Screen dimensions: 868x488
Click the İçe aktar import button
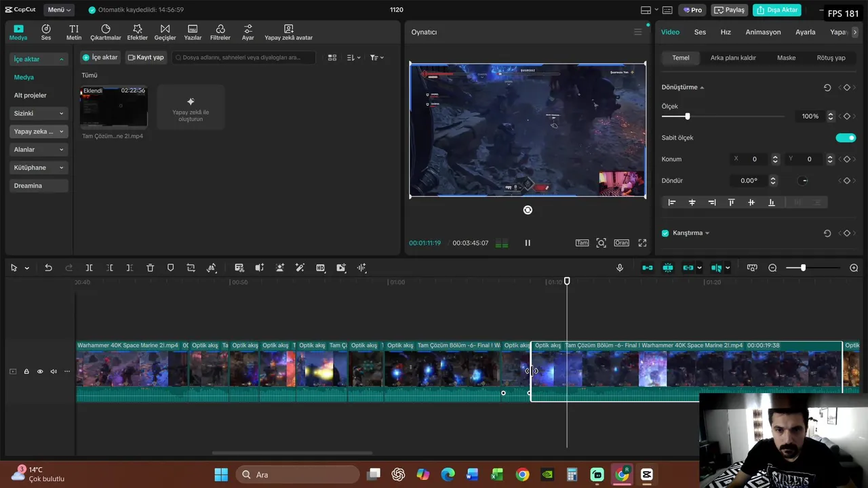click(x=100, y=58)
